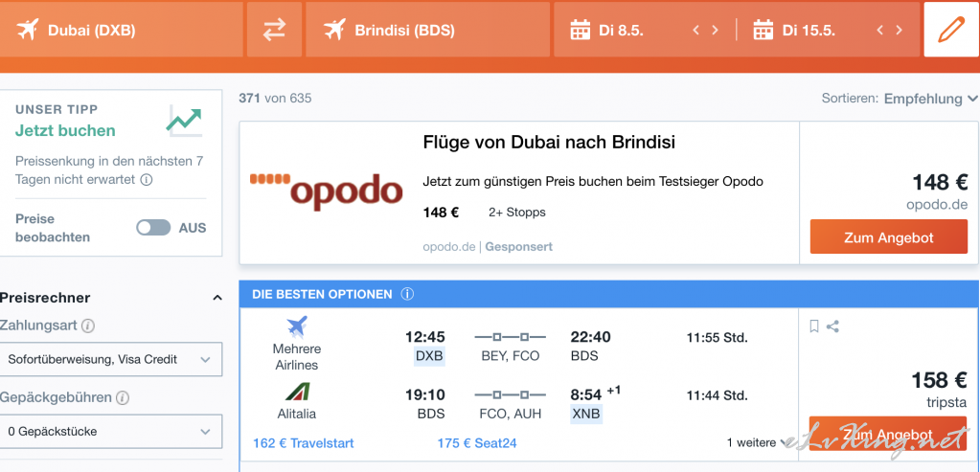The image size is (980, 472).
Task: Collapse the Preisrechner section
Action: pyautogui.click(x=217, y=298)
